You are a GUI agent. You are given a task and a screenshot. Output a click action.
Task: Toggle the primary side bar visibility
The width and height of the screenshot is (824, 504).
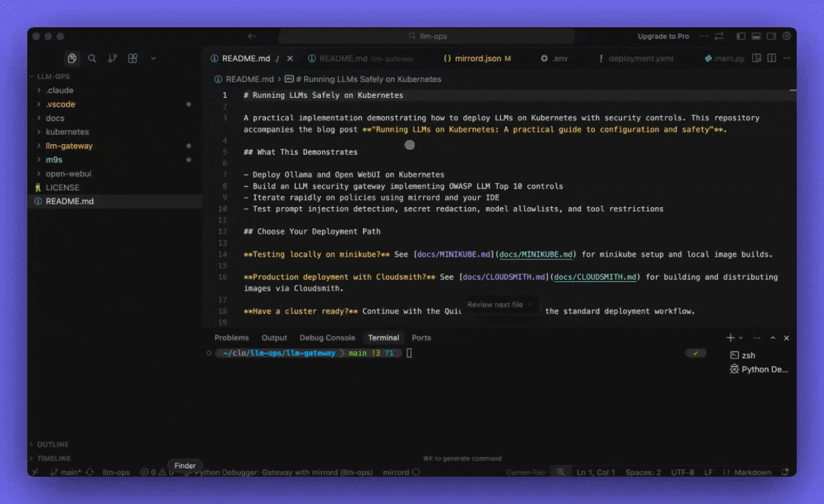click(741, 36)
